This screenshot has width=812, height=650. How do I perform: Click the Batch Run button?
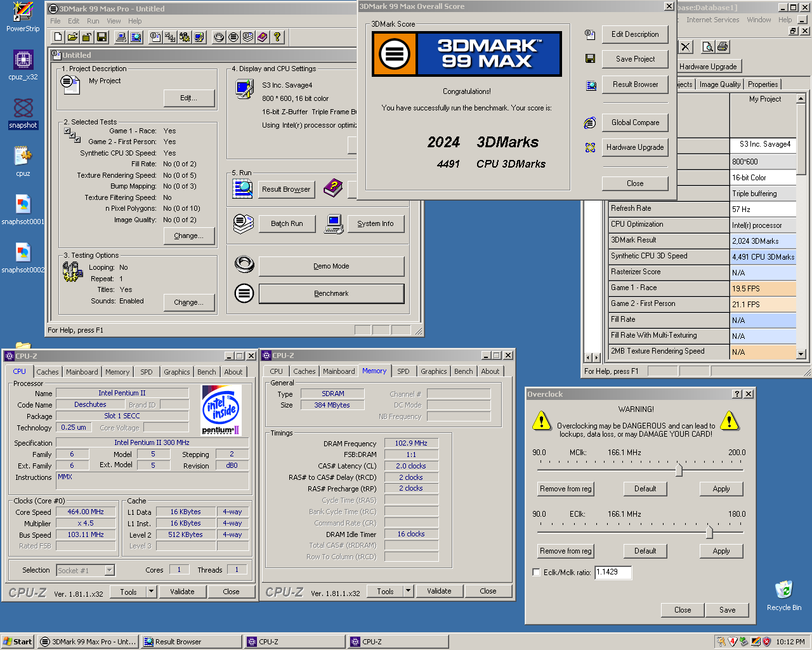287,223
